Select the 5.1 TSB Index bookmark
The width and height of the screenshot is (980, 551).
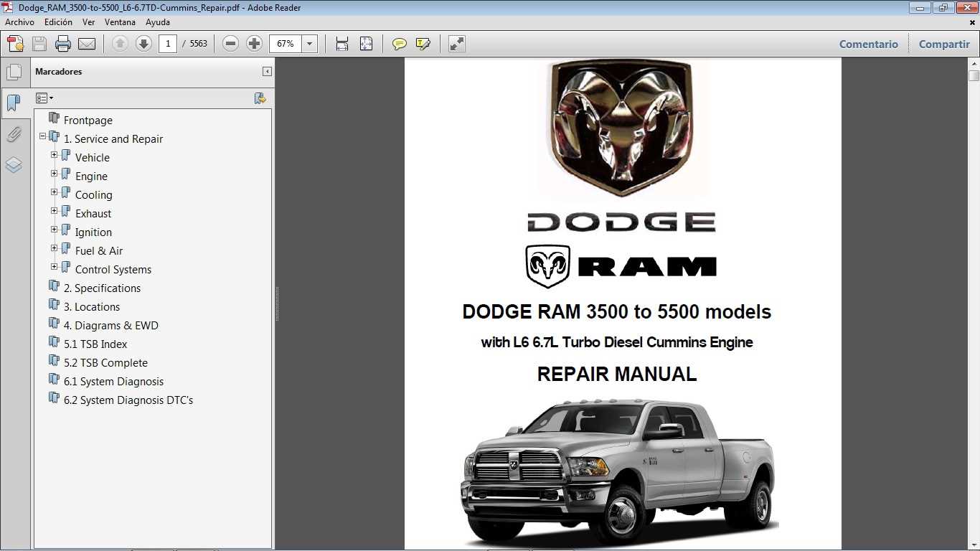95,344
